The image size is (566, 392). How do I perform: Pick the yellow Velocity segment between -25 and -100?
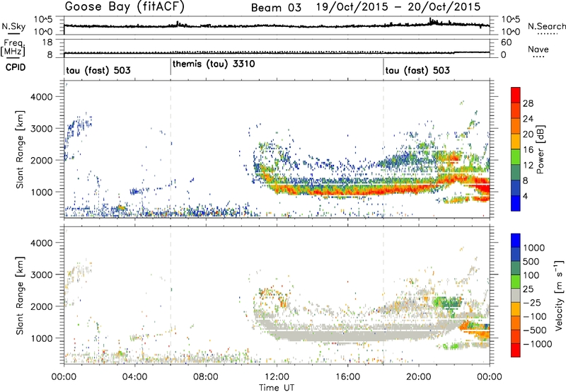click(x=516, y=309)
